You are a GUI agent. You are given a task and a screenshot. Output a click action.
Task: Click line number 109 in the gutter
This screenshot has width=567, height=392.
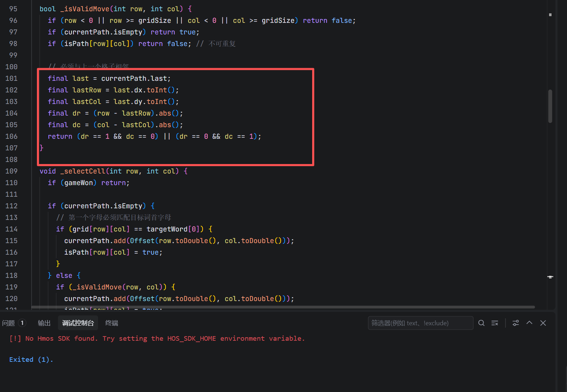click(x=11, y=171)
